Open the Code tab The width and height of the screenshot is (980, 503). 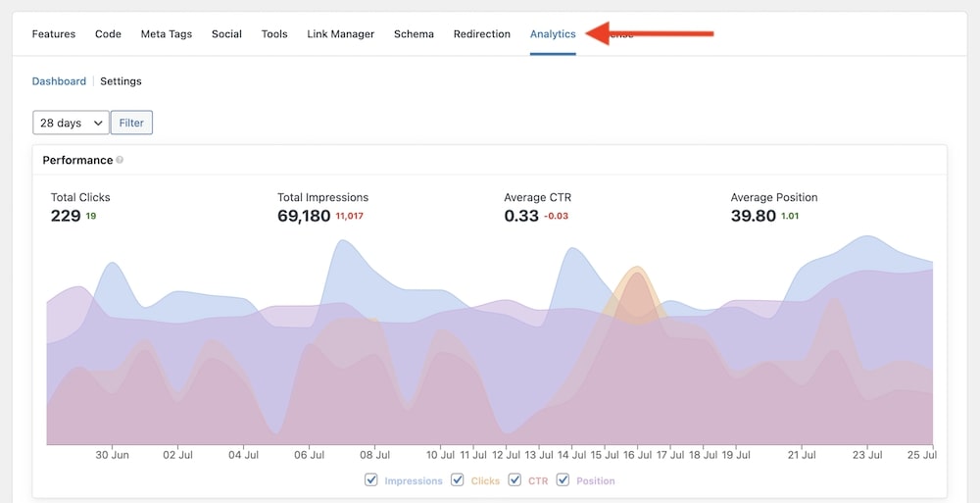[x=108, y=34]
